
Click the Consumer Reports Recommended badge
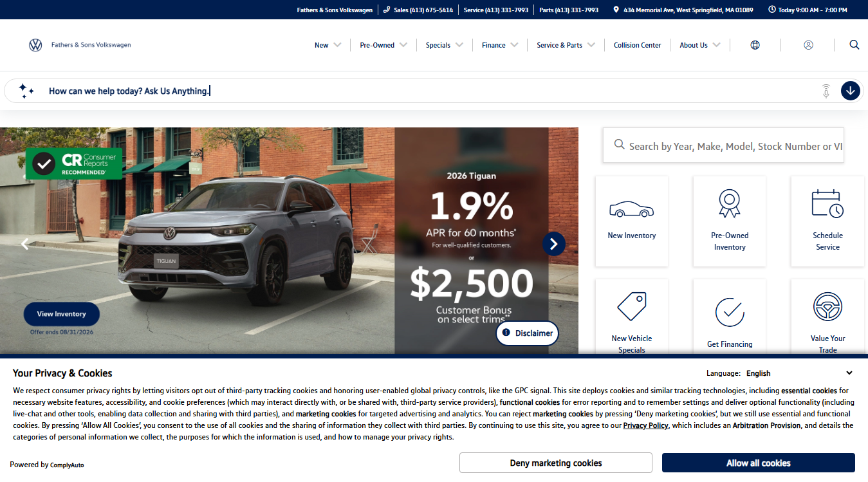click(x=74, y=164)
